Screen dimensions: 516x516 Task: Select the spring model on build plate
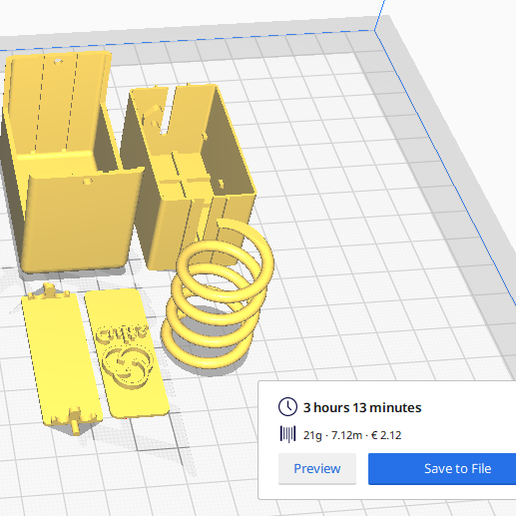click(217, 293)
